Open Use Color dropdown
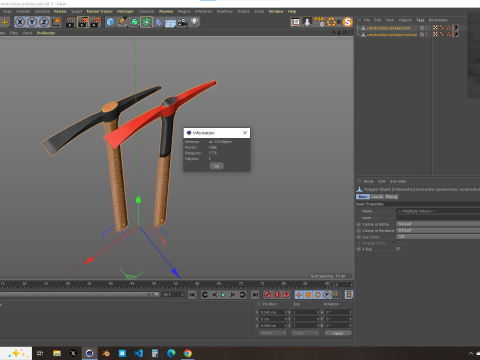This screenshot has height=360, width=480. 438,237
